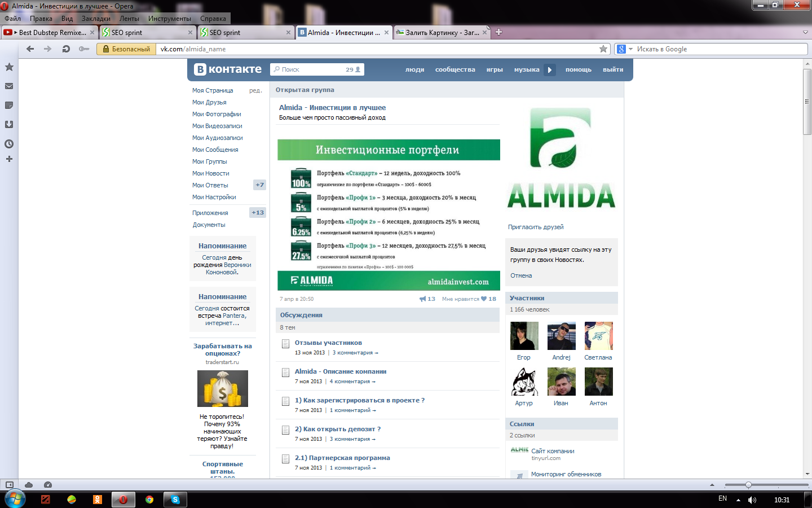Click the Opera Link cloud icon in status bar
The image size is (812, 508).
click(29, 485)
